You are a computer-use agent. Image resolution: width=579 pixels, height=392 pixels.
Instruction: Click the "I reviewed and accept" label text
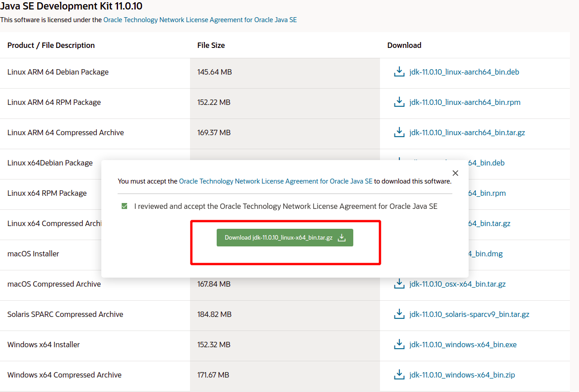click(285, 206)
